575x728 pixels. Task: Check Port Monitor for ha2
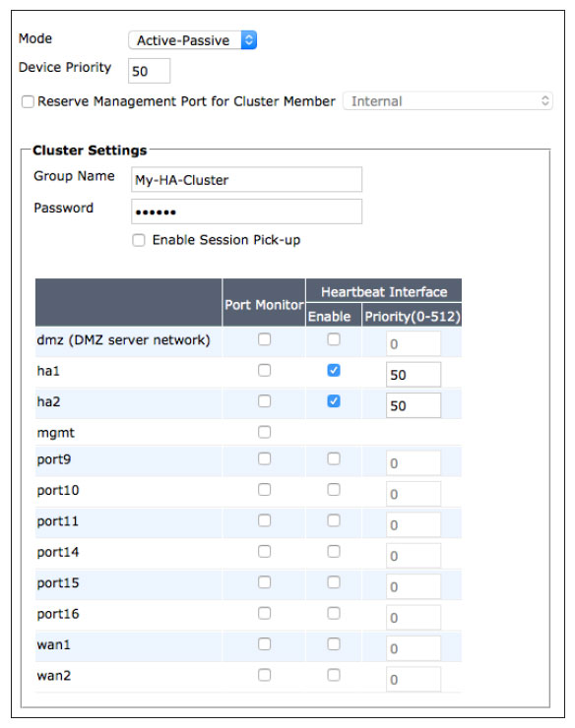[x=265, y=401]
